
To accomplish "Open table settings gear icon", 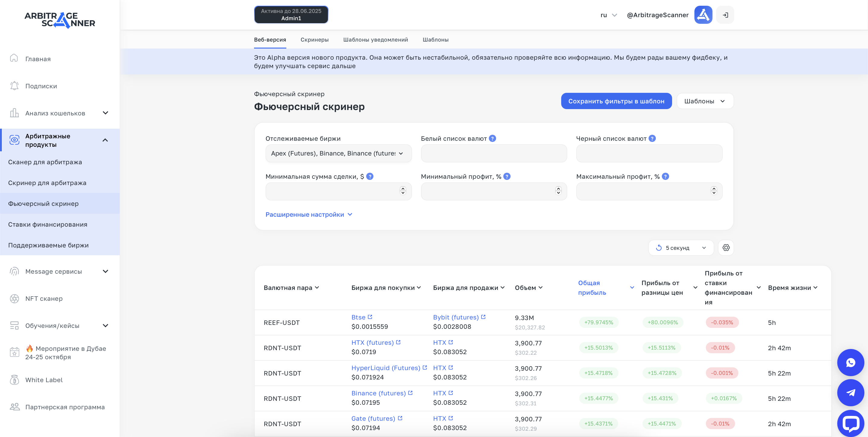I will pos(726,248).
